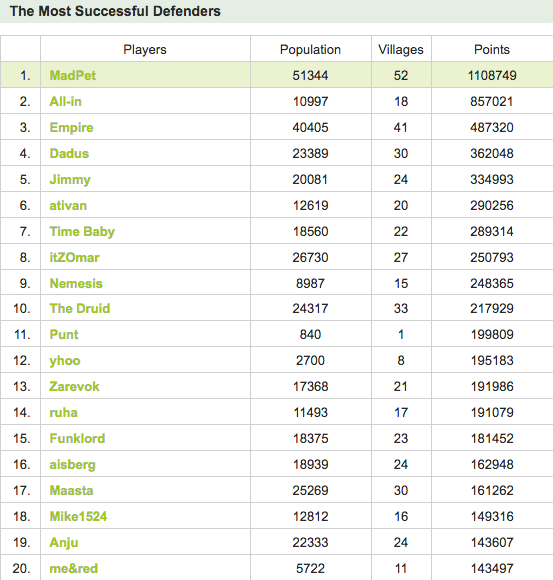Click Jimmy player name
Image resolution: width=553 pixels, height=580 pixels.
coord(70,180)
